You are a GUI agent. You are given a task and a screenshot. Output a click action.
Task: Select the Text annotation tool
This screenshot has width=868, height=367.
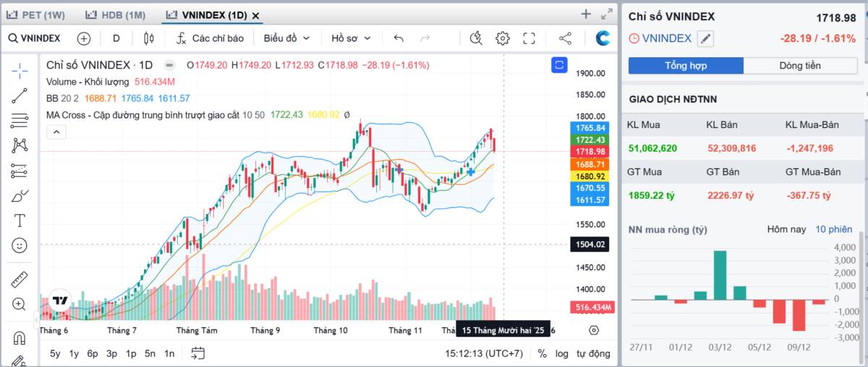click(20, 220)
